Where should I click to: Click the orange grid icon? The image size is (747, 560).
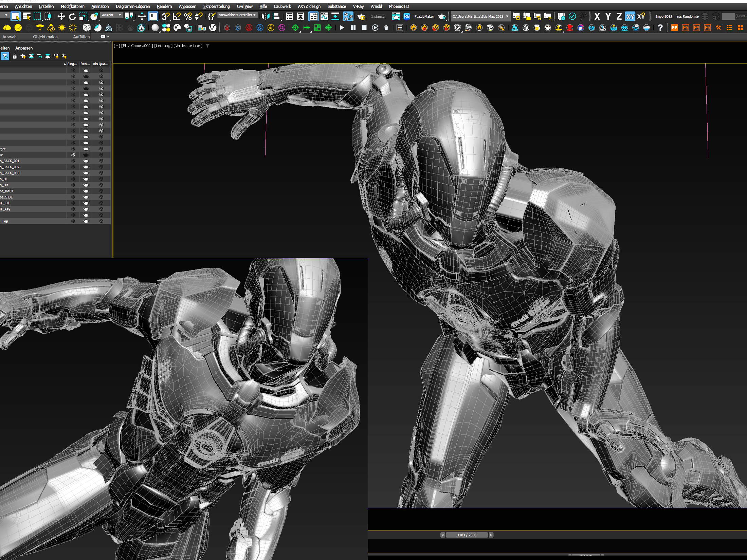[x=740, y=27]
